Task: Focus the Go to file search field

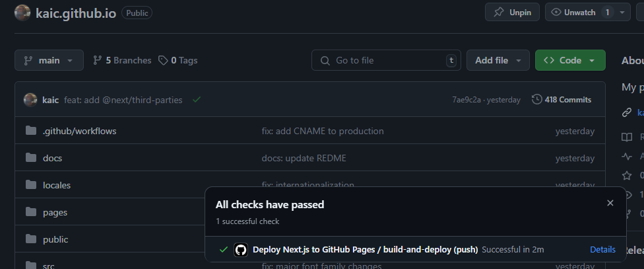Action: [386, 60]
